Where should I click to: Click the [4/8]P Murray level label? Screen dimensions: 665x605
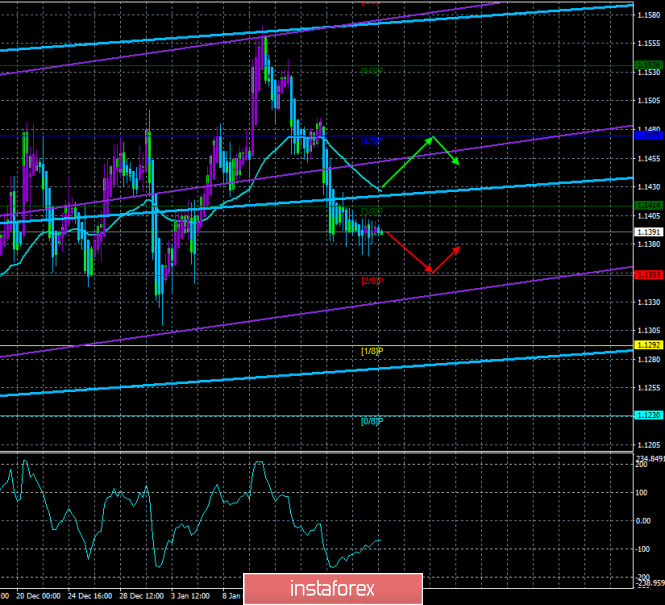point(372,142)
